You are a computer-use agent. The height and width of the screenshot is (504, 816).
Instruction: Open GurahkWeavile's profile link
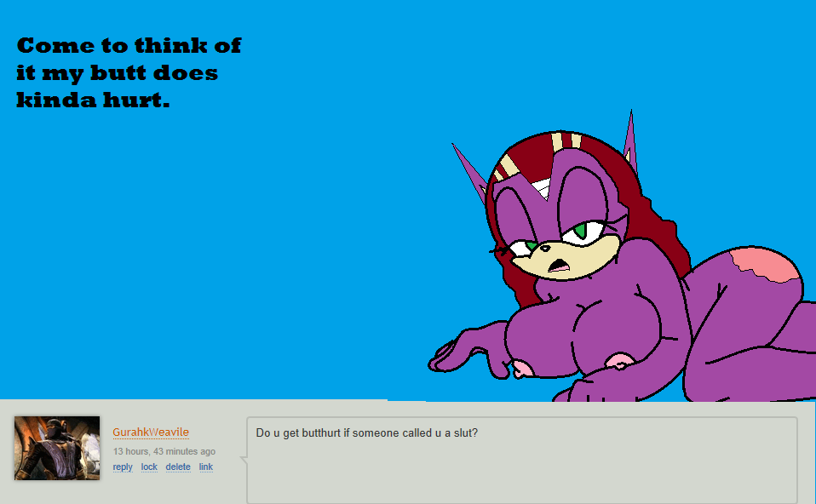(151, 432)
